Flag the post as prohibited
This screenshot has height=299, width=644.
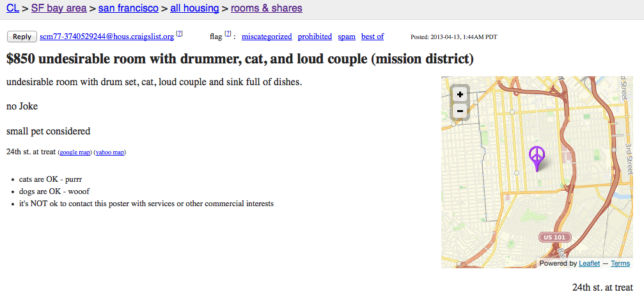(x=315, y=36)
